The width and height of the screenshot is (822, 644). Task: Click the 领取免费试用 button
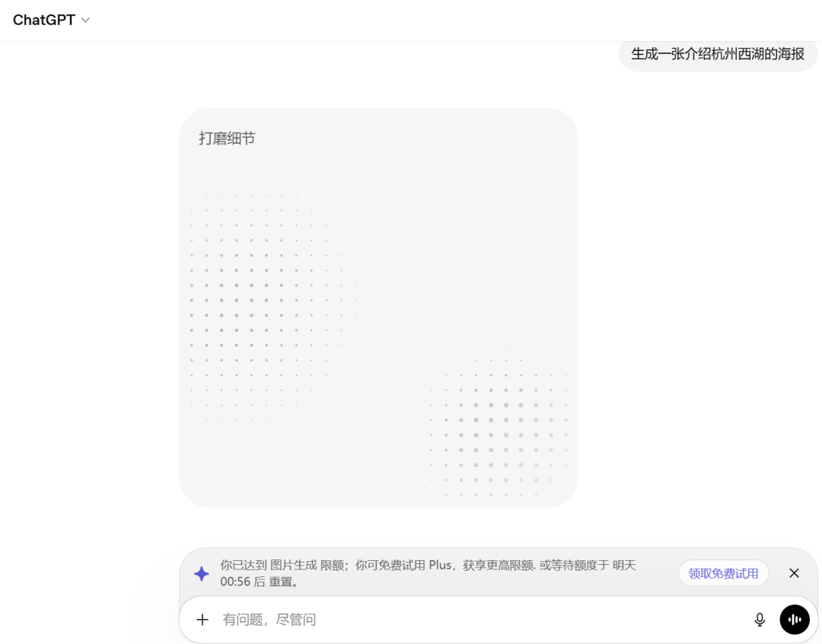(723, 573)
